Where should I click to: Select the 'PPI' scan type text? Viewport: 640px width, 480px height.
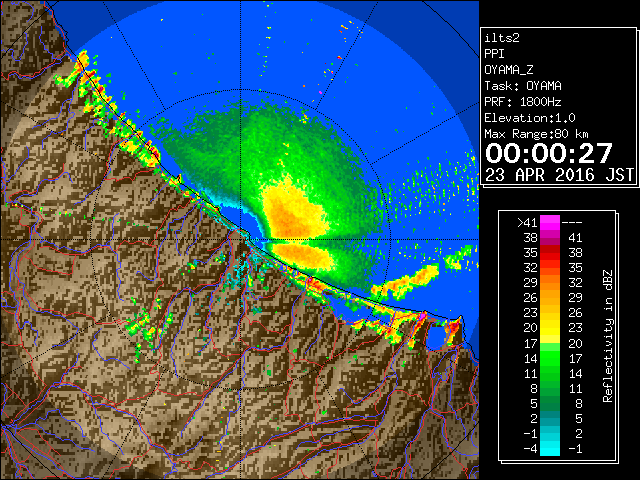[x=494, y=54]
